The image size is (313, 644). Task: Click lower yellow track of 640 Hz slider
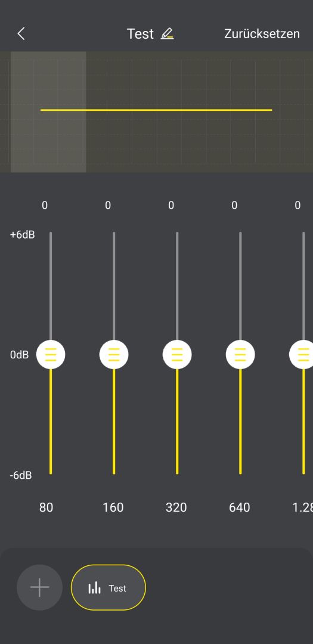click(240, 422)
